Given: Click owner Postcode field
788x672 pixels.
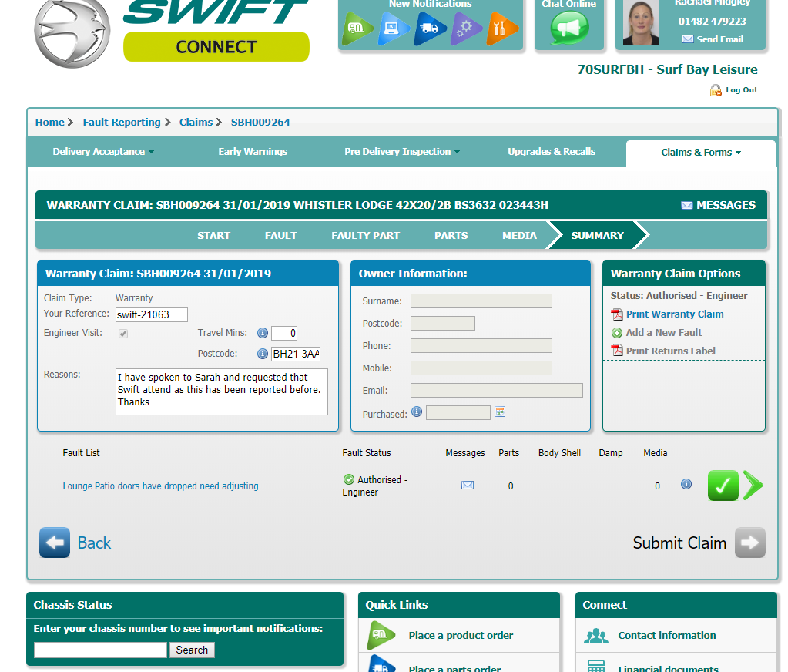Looking at the screenshot, I should point(443,323).
